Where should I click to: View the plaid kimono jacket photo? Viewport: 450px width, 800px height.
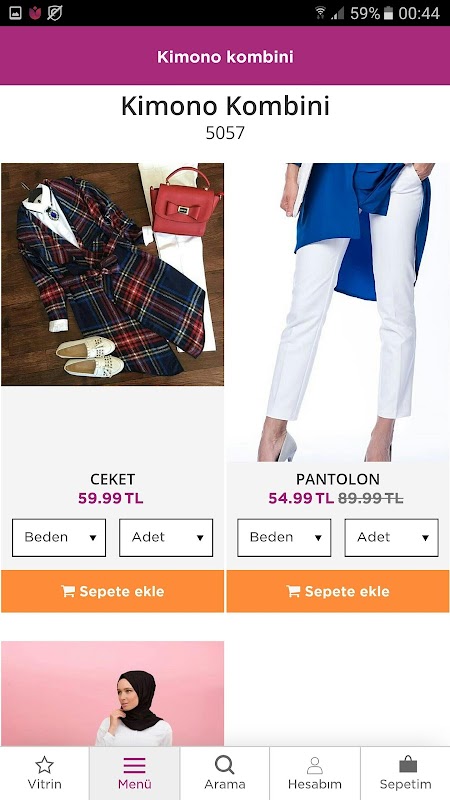pyautogui.click(x=112, y=274)
